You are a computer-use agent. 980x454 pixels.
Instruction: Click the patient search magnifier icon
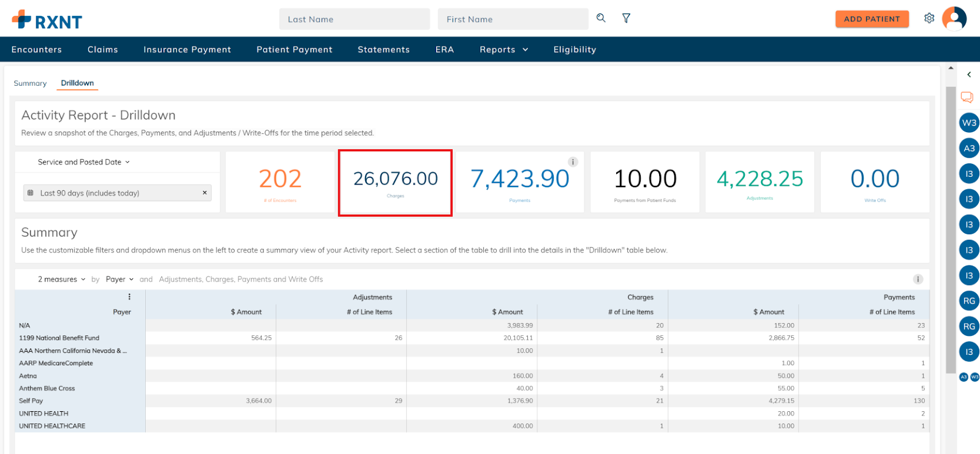[x=601, y=18]
